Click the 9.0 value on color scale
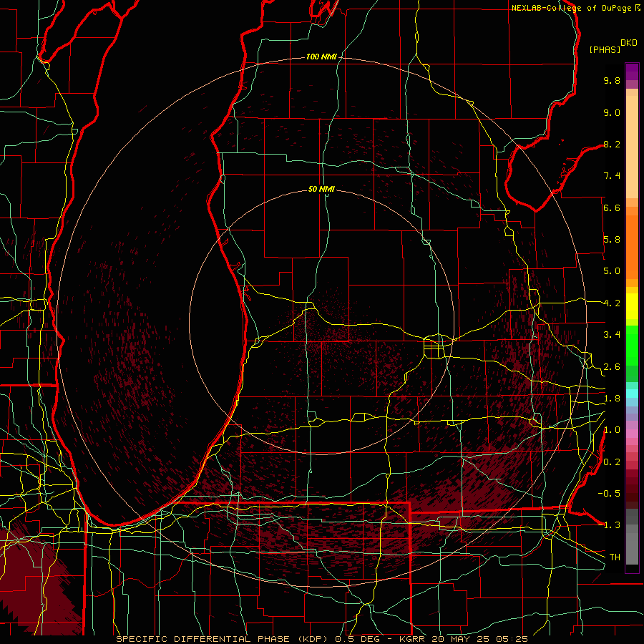This screenshot has width=644, height=644. pyautogui.click(x=612, y=112)
